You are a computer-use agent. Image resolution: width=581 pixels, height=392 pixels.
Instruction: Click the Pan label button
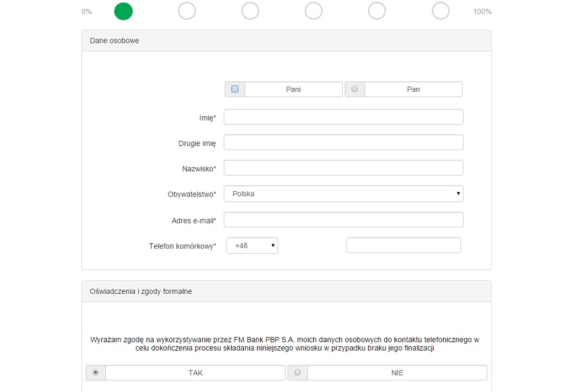414,89
